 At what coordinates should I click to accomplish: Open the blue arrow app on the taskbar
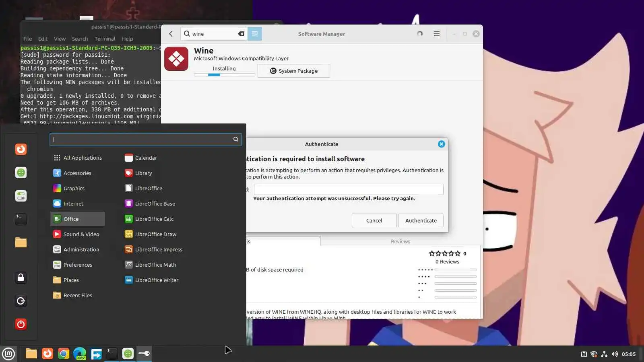[x=96, y=354]
